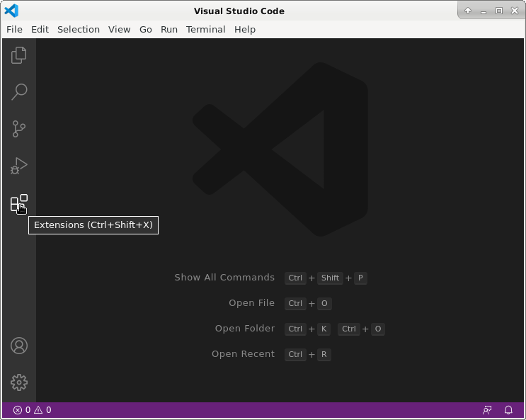Open the Run menu
The height and width of the screenshot is (420, 526).
pos(169,30)
